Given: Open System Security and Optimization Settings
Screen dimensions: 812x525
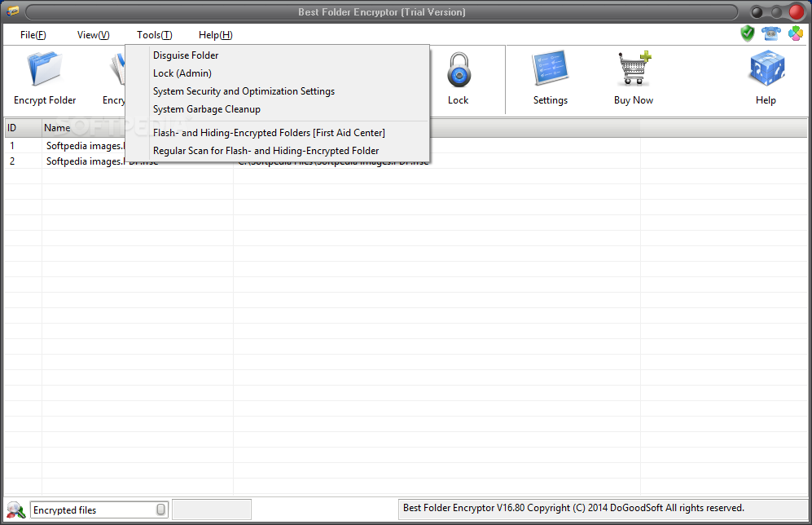Looking at the screenshot, I should pyautogui.click(x=278, y=91).
